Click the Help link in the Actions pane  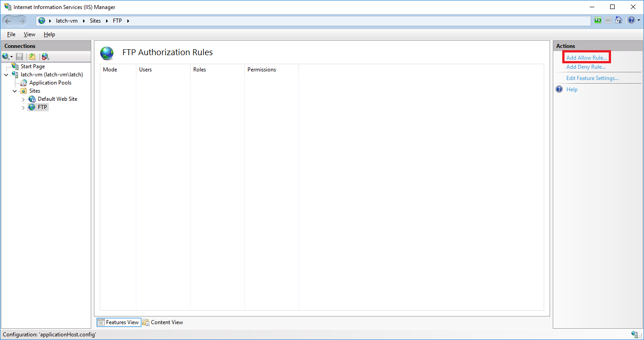(572, 90)
